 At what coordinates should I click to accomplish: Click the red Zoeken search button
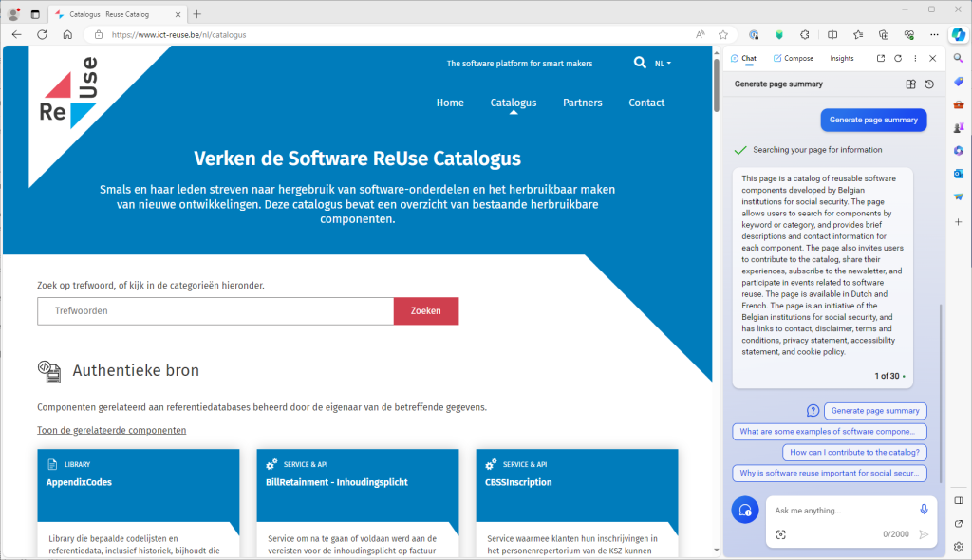click(x=426, y=310)
